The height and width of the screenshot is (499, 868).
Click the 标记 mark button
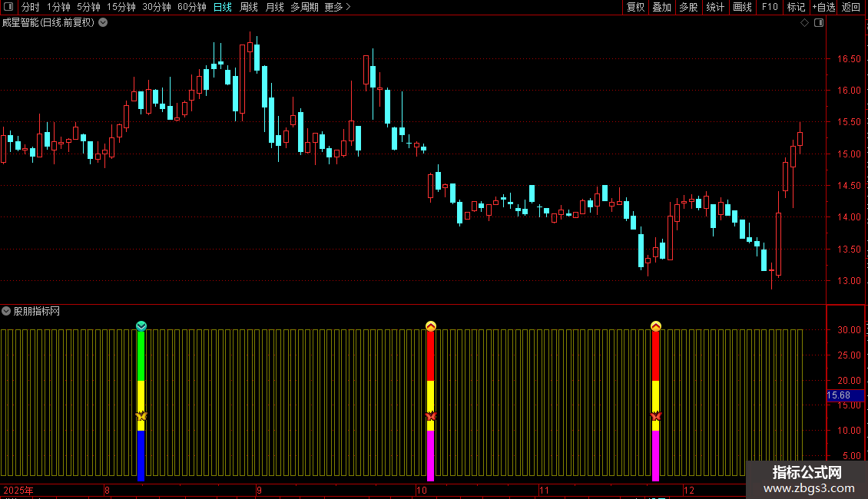796,7
